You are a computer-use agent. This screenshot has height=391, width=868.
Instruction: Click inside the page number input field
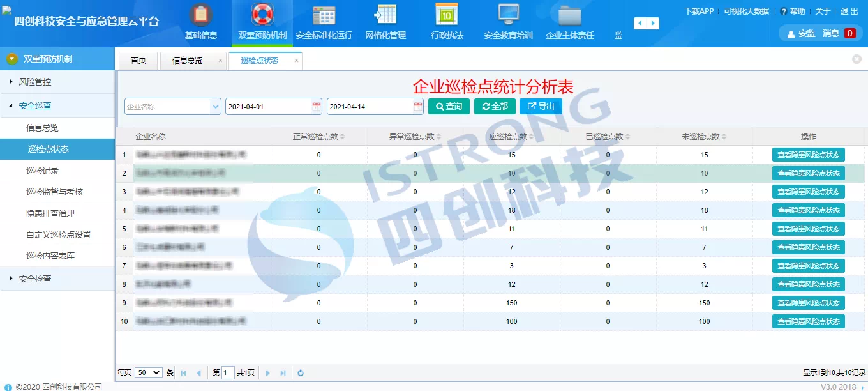pyautogui.click(x=227, y=372)
